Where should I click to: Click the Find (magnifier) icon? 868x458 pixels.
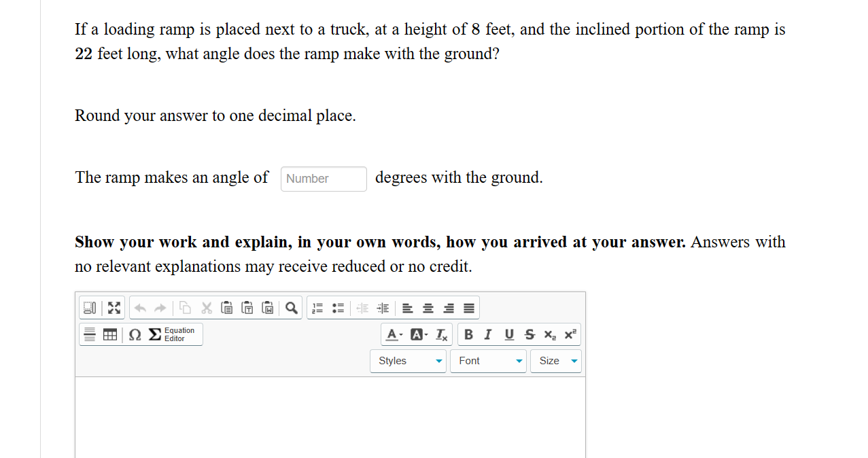(291, 308)
